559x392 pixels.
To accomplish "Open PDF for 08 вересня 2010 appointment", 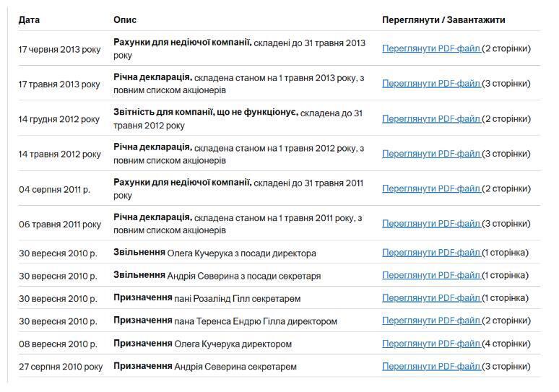I will click(x=430, y=344).
